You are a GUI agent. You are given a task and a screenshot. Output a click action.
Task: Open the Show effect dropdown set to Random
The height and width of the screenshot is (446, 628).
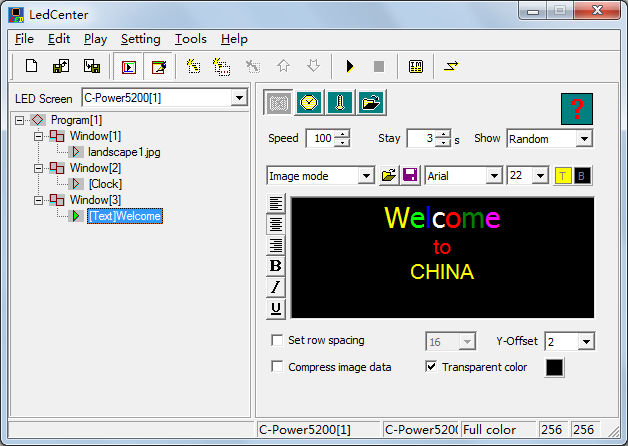coord(550,139)
